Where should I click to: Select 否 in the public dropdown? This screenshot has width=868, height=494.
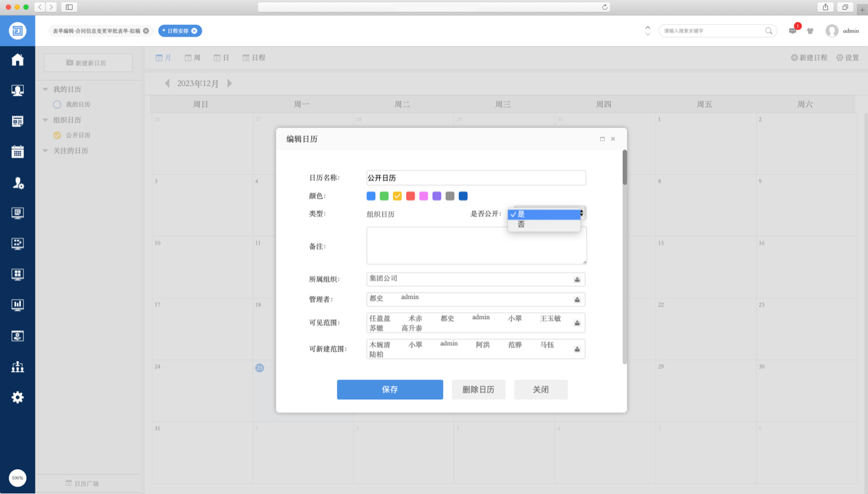521,225
